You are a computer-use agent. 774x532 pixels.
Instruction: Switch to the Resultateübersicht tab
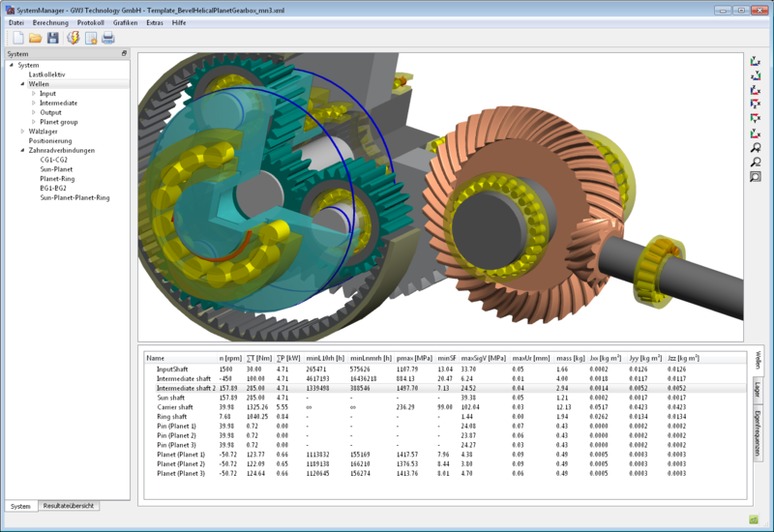70,506
